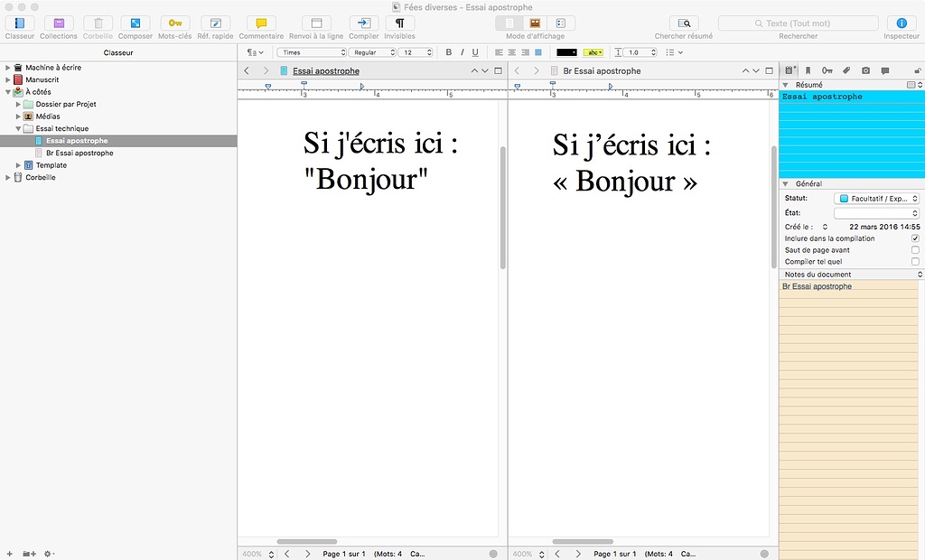Collapse the Essai technique folder
The image size is (925, 560).
pyautogui.click(x=18, y=128)
